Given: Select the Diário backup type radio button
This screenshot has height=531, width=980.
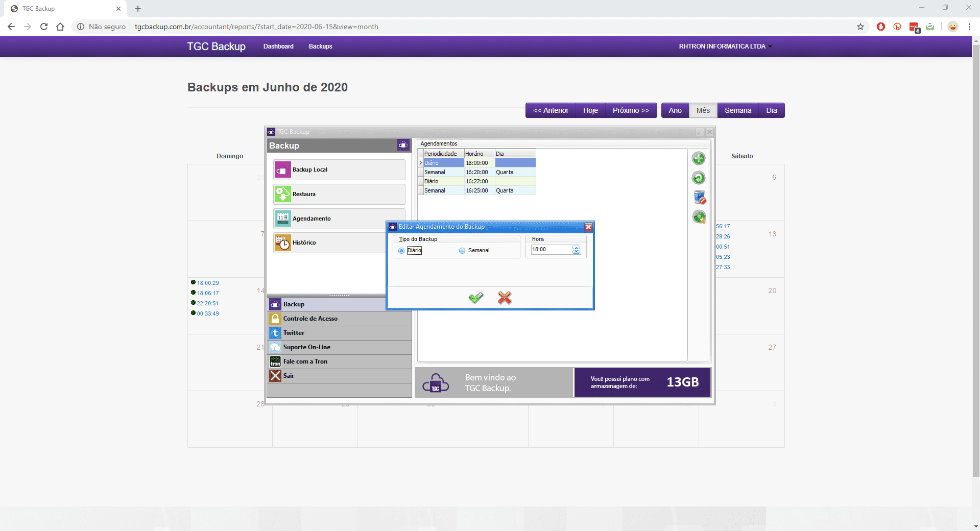Looking at the screenshot, I should (401, 251).
